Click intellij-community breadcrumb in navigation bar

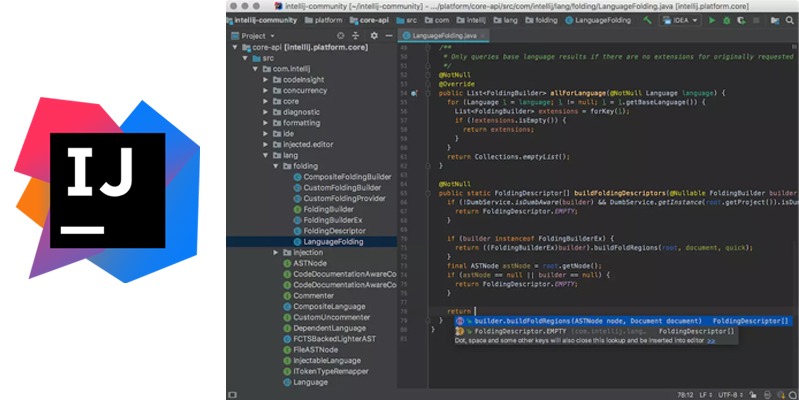[x=265, y=20]
